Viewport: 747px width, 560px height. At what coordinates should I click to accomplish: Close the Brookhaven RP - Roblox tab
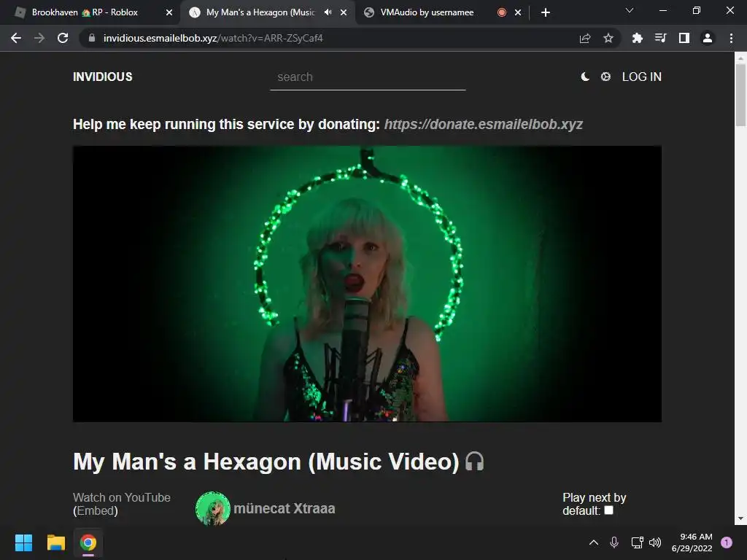click(x=169, y=12)
